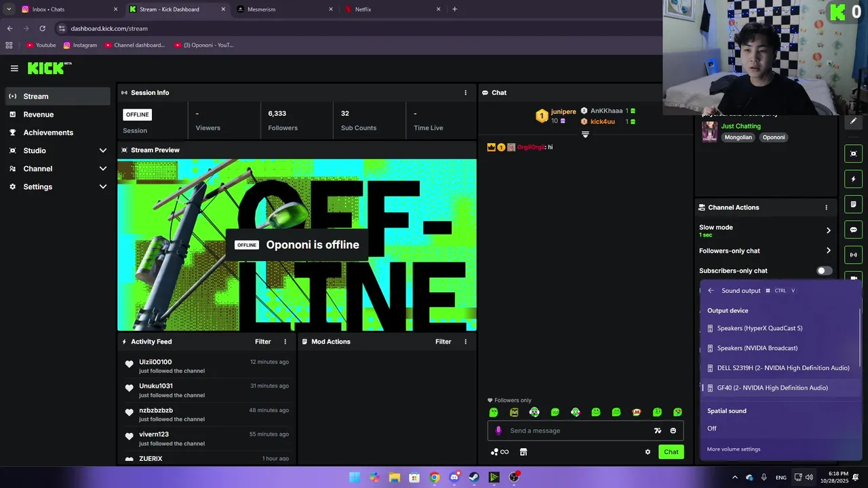The height and width of the screenshot is (488, 868).
Task: Expand the Studio sidebar section
Action: click(x=103, y=150)
